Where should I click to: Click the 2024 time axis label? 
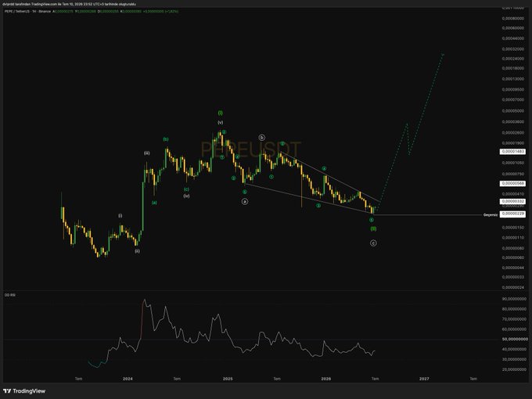point(128,379)
